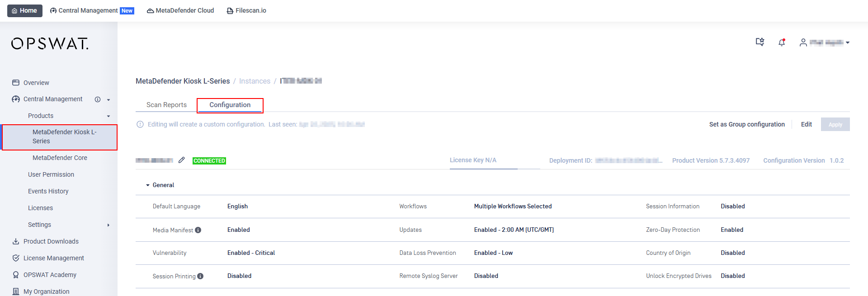Open Filescan.io link
The width and height of the screenshot is (868, 296).
click(246, 10)
